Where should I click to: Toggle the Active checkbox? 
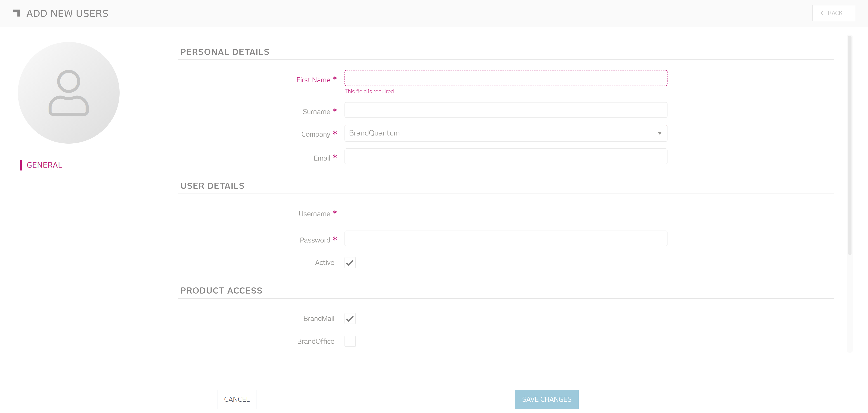pyautogui.click(x=350, y=263)
